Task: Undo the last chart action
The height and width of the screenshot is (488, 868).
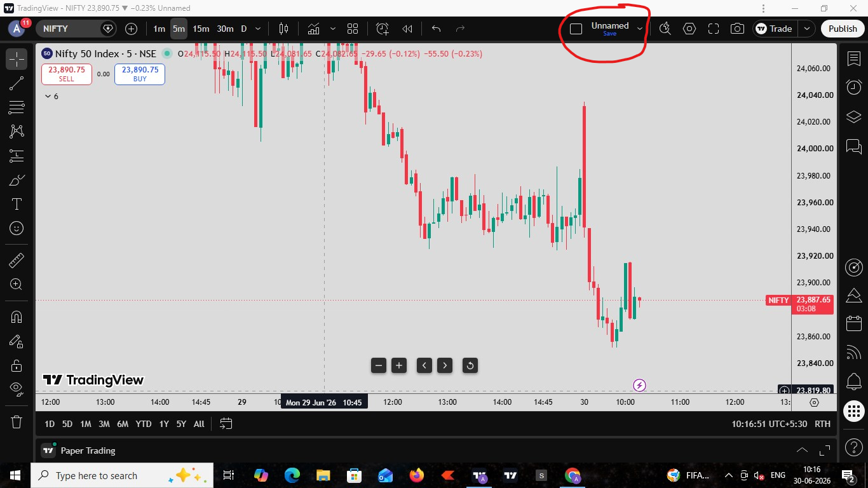Action: (x=436, y=29)
